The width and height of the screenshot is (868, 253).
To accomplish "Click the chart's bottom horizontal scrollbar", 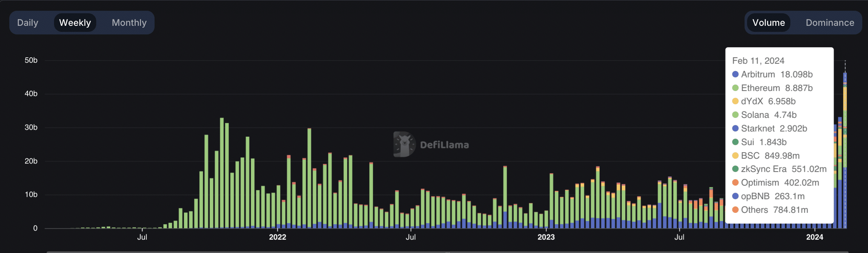I will tap(447, 252).
